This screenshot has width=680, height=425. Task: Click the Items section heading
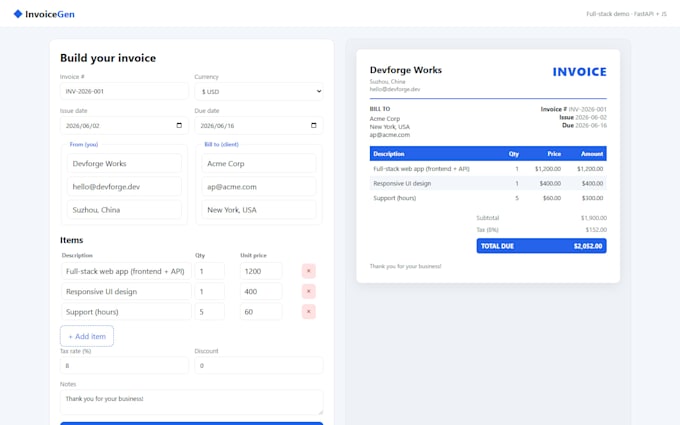tap(72, 240)
